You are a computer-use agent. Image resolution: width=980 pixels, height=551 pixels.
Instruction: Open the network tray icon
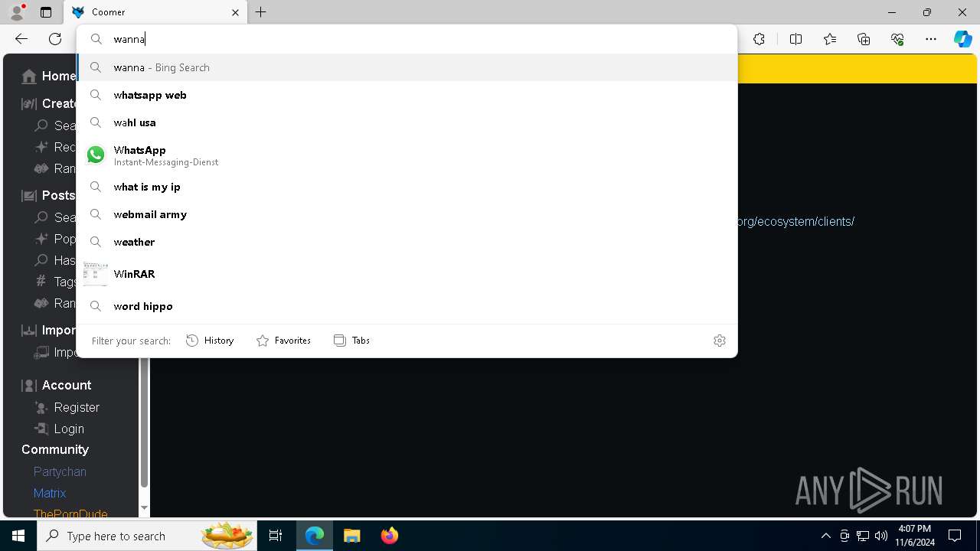862,536
